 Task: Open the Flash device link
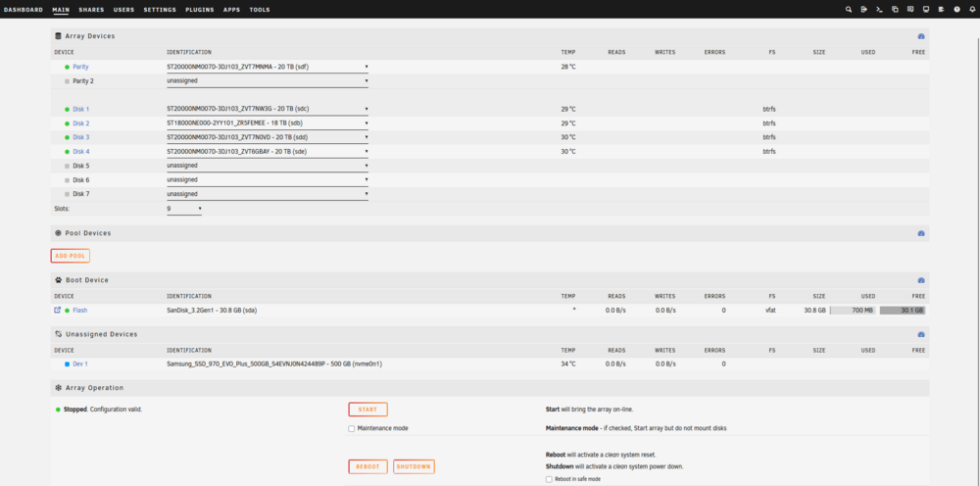click(80, 311)
